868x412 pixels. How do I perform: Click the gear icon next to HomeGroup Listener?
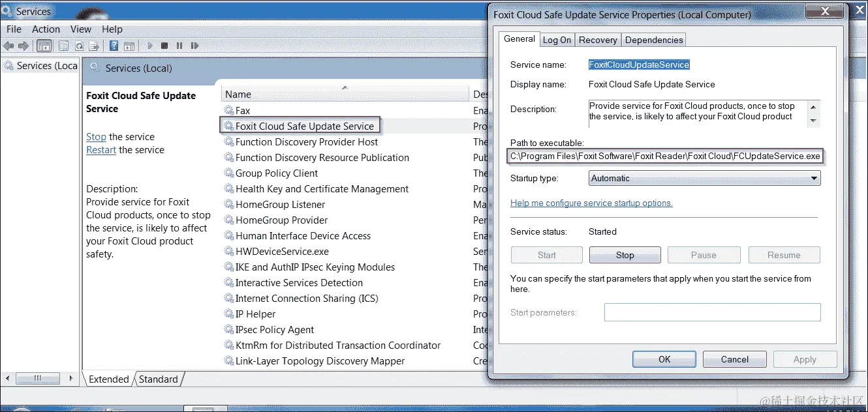pyautogui.click(x=228, y=205)
